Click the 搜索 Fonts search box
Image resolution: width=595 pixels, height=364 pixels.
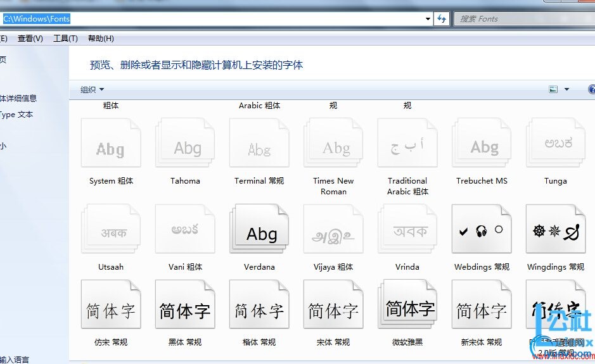[x=525, y=18]
